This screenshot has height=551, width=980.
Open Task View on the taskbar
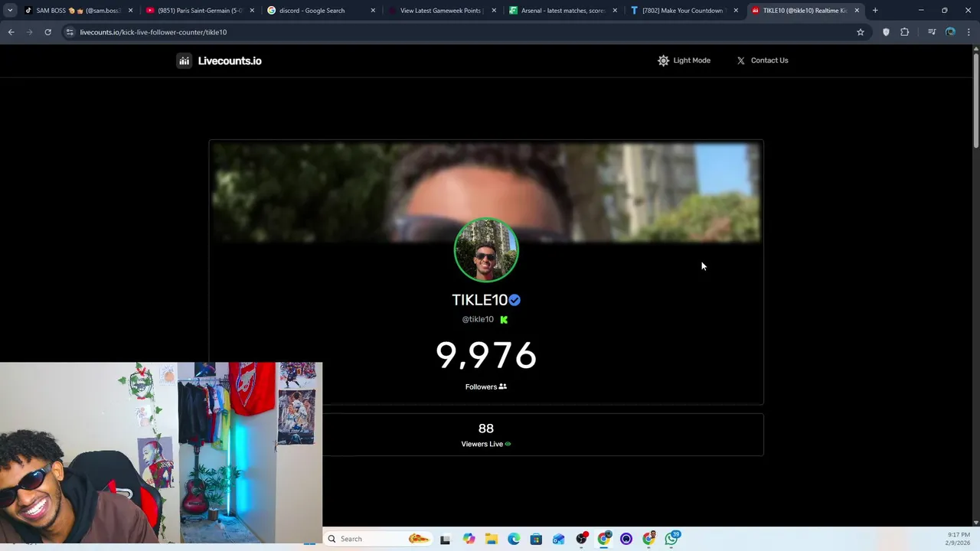[445, 540]
